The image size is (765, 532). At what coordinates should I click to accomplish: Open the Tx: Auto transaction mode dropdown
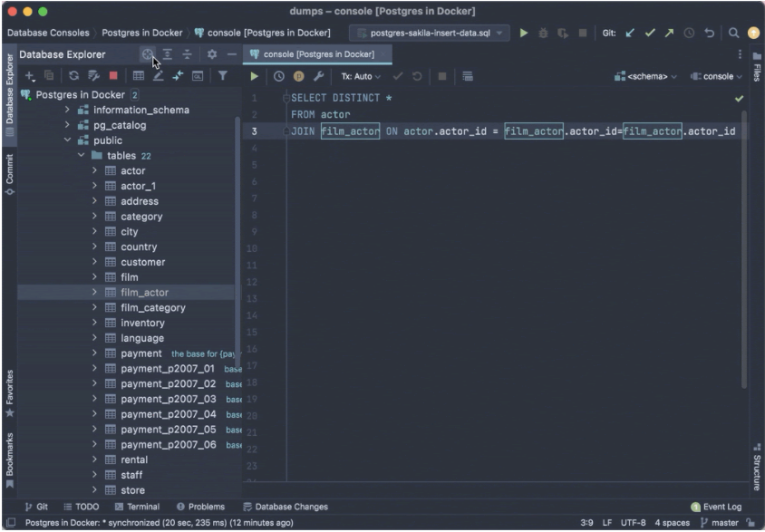click(x=361, y=76)
